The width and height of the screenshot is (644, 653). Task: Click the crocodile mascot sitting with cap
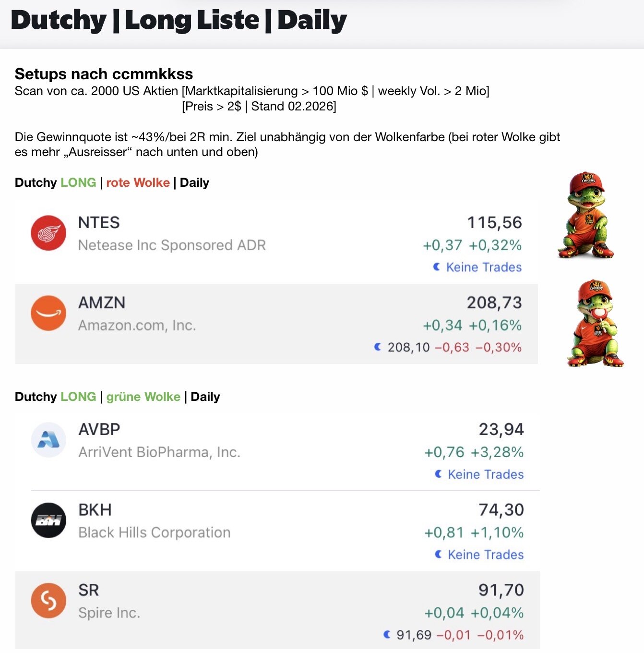click(x=586, y=216)
